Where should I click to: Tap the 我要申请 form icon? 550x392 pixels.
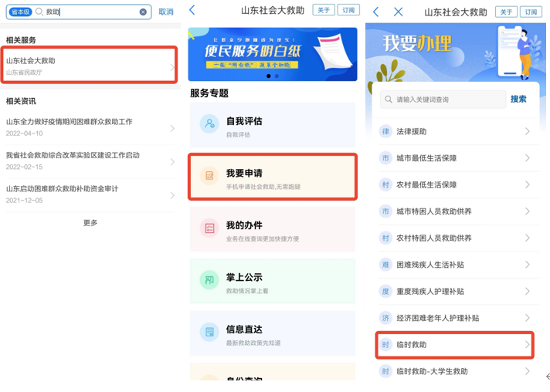click(209, 177)
